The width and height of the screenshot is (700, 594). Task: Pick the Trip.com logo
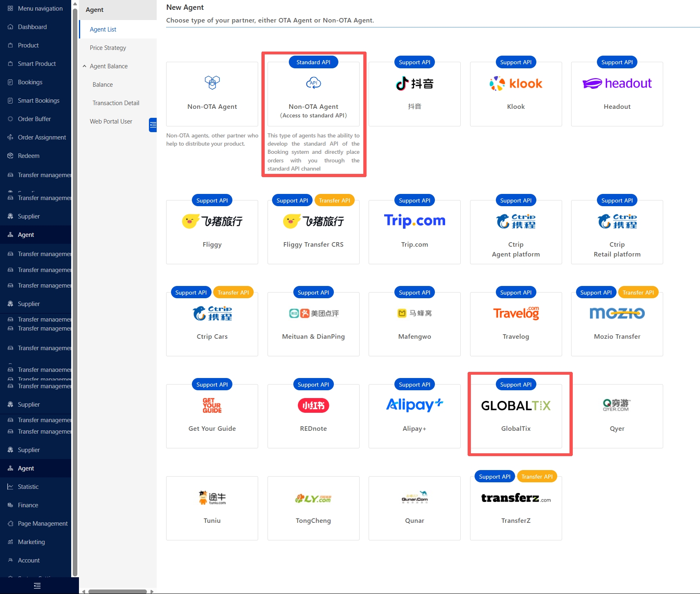click(x=414, y=221)
